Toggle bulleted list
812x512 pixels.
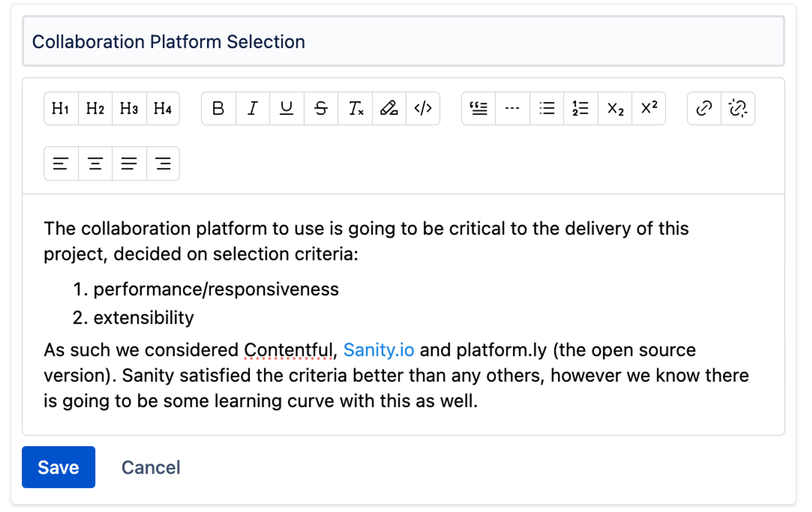pyautogui.click(x=547, y=108)
